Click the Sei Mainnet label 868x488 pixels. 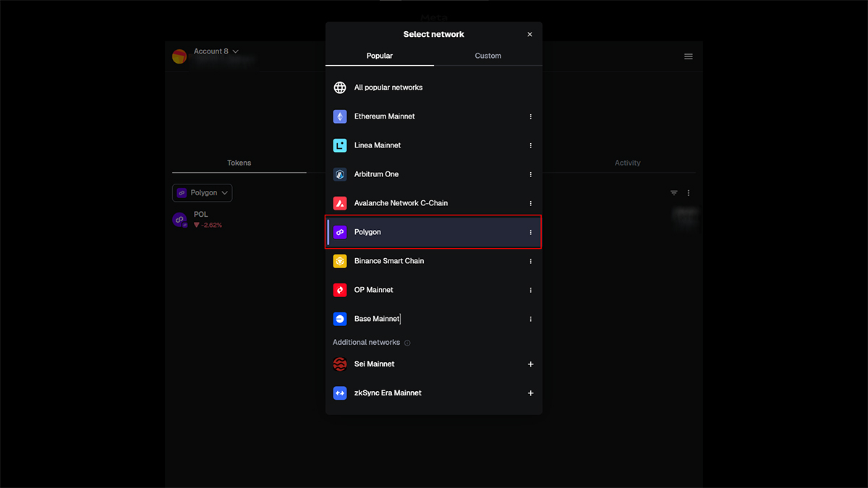pyautogui.click(x=374, y=364)
